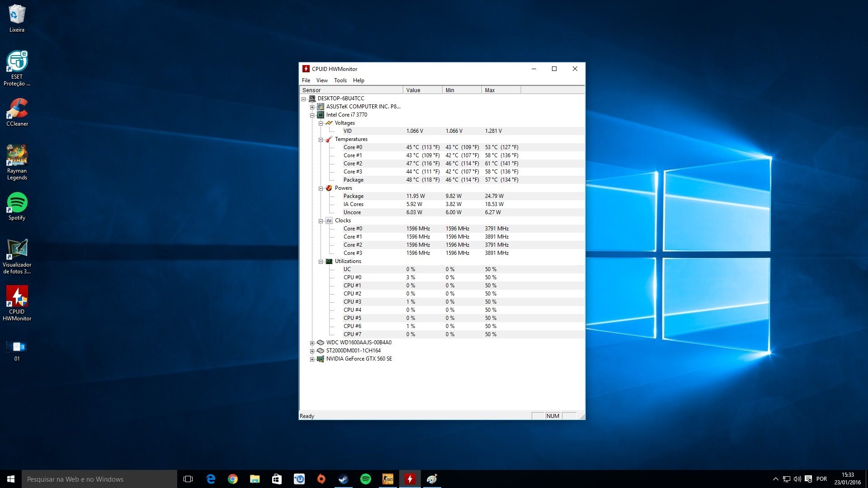Expand the NVIDIA GeForce GTX 560 SE node
This screenshot has height=488, width=868.
[312, 359]
